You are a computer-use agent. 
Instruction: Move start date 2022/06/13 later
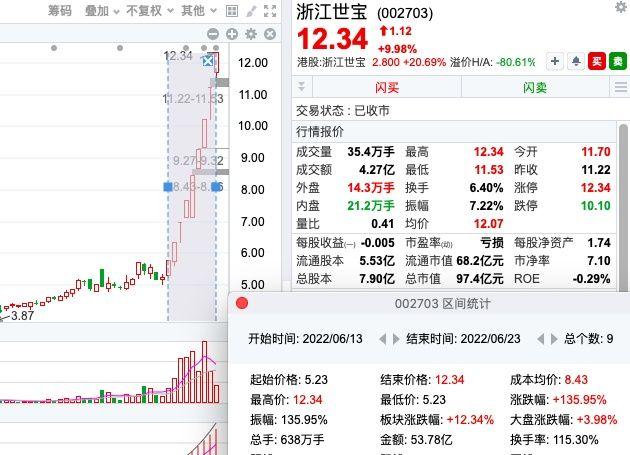pyautogui.click(x=396, y=339)
